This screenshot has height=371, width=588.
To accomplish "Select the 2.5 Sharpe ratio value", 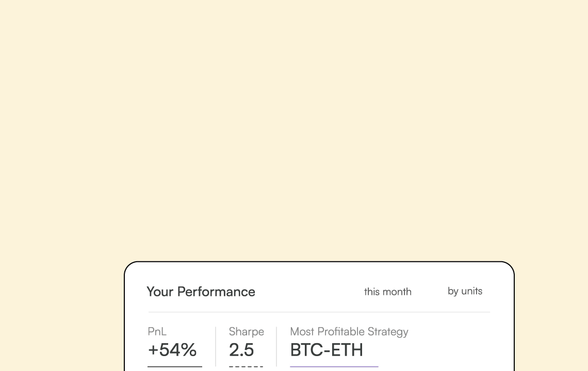I will (x=241, y=350).
